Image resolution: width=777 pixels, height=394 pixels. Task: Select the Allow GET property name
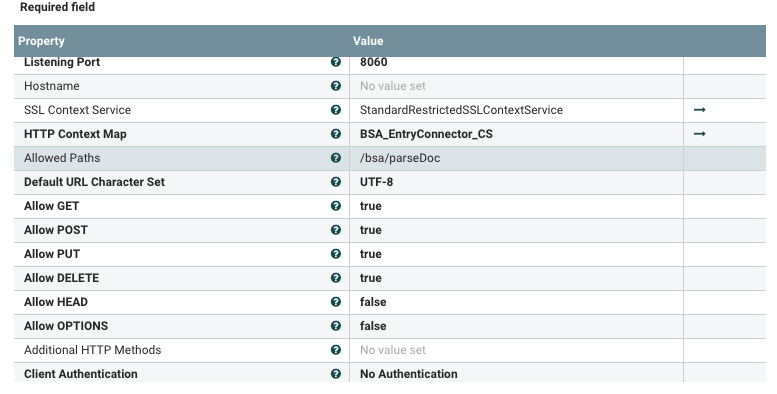coord(52,206)
